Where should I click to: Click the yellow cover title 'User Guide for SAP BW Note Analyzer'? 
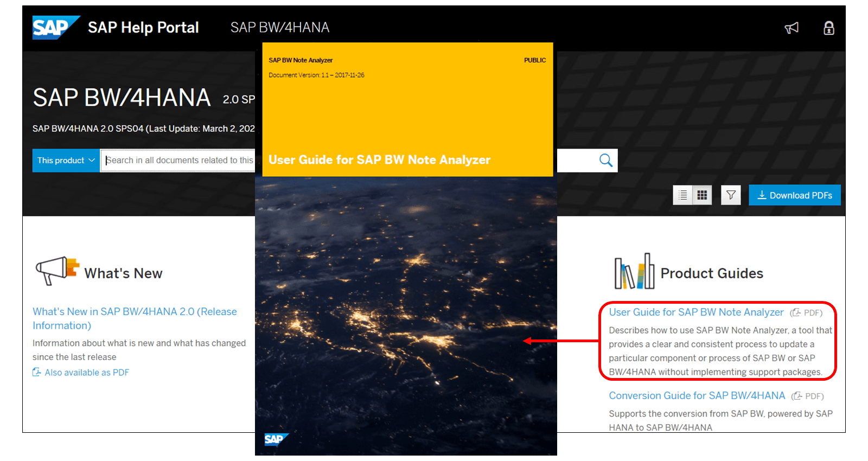coord(379,160)
